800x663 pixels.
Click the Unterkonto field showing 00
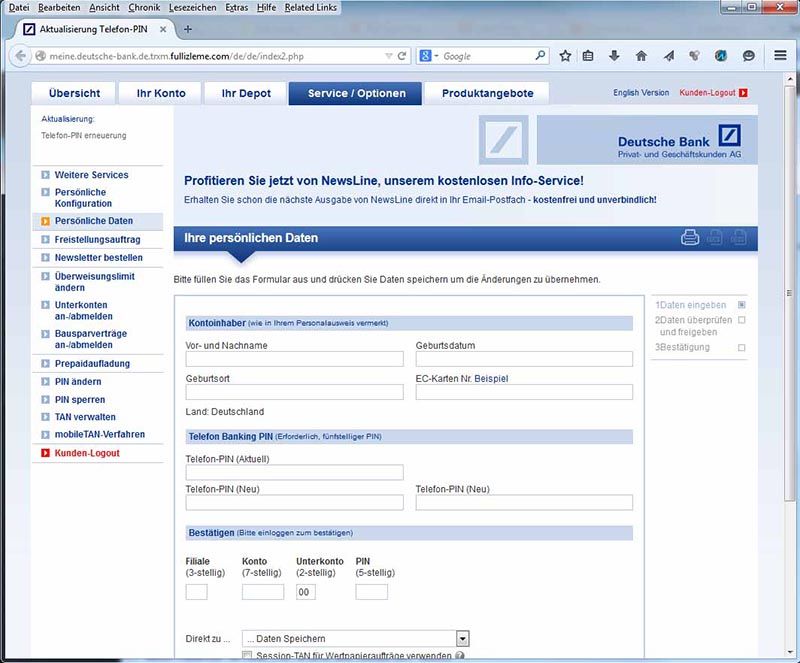(306, 592)
